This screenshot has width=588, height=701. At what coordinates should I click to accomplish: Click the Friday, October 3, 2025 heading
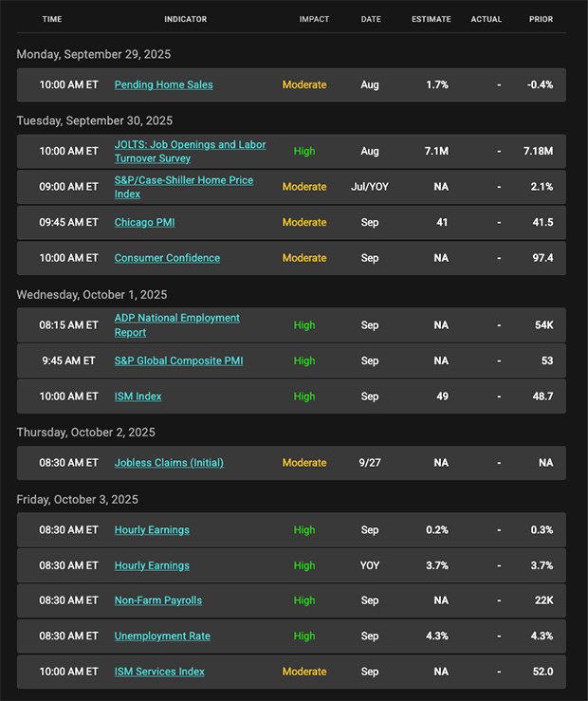pyautogui.click(x=78, y=499)
